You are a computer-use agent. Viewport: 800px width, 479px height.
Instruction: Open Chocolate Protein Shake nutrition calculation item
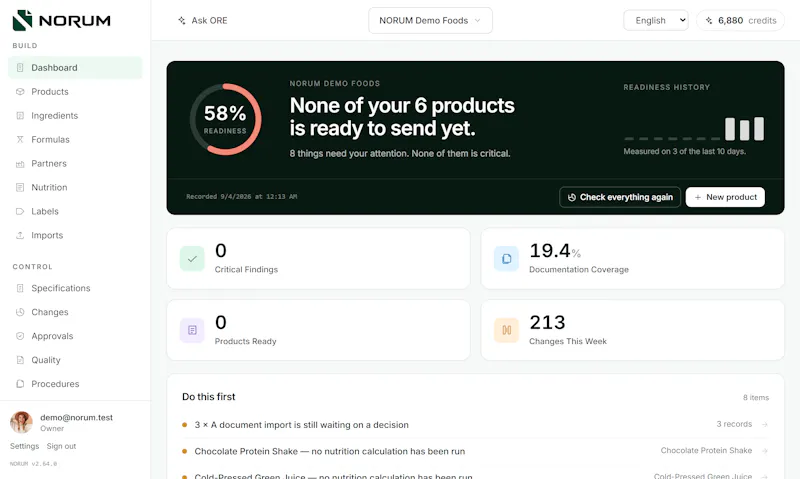coord(475,451)
